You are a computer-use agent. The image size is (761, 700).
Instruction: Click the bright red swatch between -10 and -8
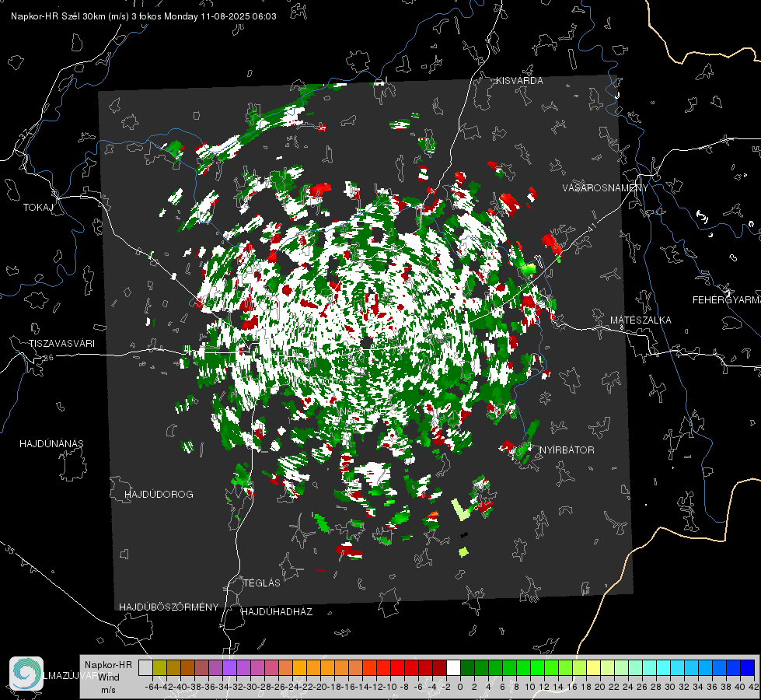pyautogui.click(x=397, y=668)
